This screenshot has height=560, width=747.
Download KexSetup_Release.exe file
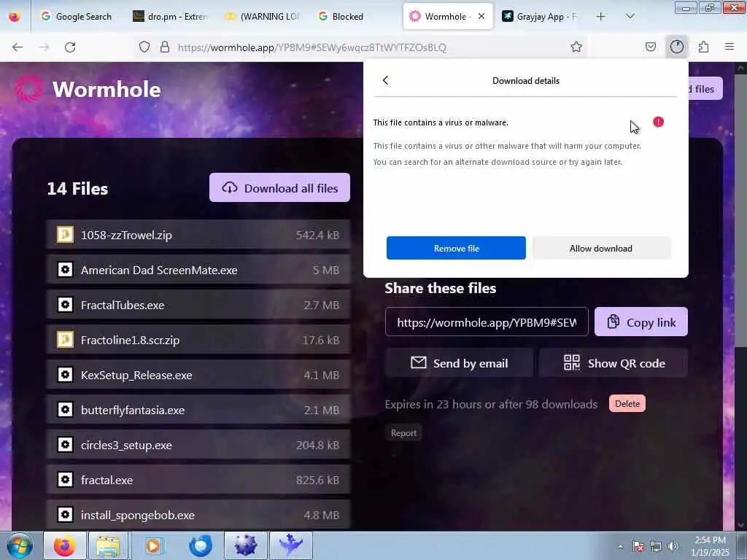coord(198,375)
